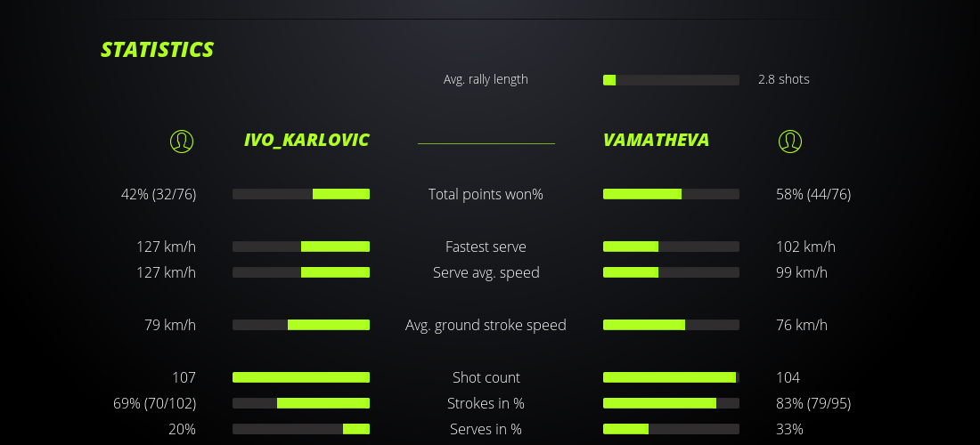Click the 2.8 shots value
This screenshot has height=445, width=980.
pyautogui.click(x=784, y=79)
